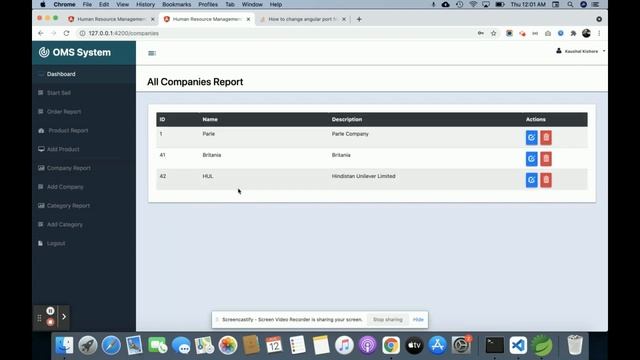Stop the Screencastify recording

(x=50, y=322)
